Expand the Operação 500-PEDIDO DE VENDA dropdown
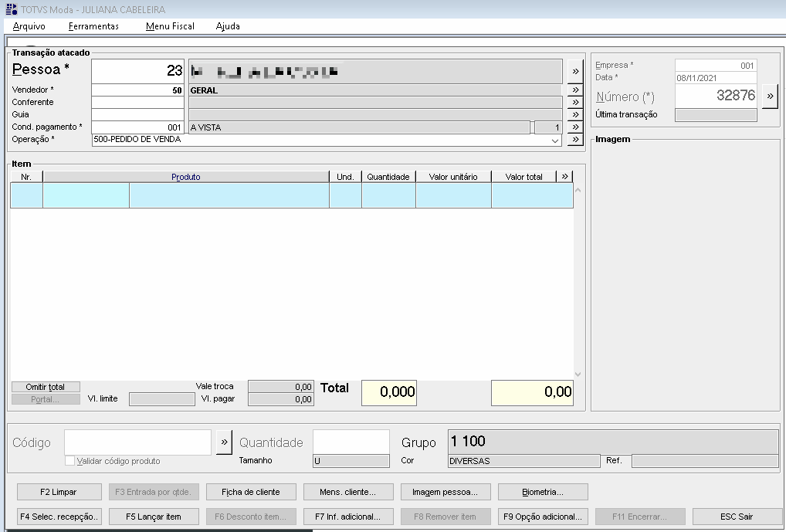The width and height of the screenshot is (786, 532). [555, 141]
